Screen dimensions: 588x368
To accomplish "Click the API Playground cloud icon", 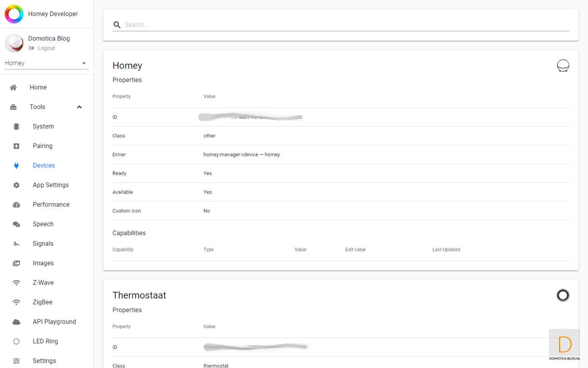I will [16, 322].
